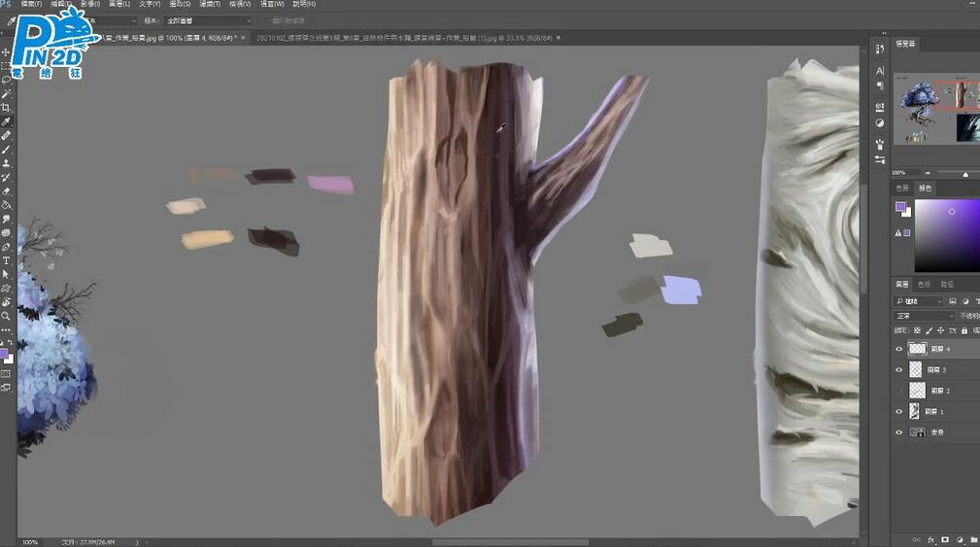Select the Type tool
This screenshot has width=980, height=547.
pyautogui.click(x=6, y=260)
